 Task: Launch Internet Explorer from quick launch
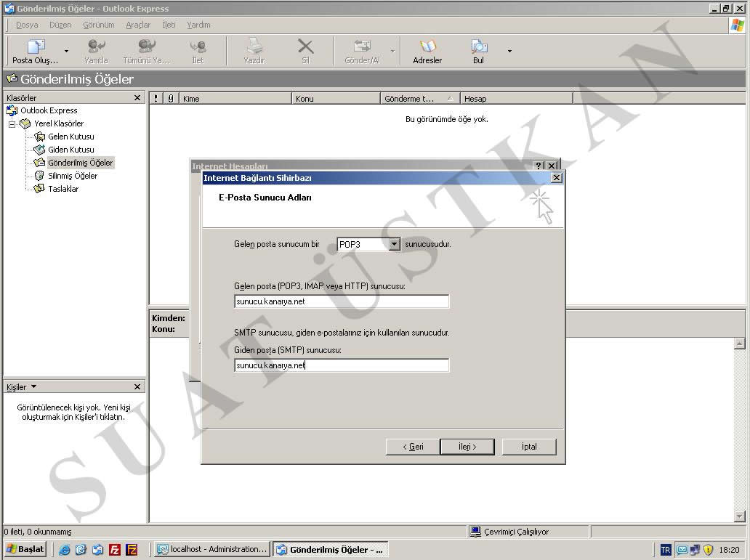pyautogui.click(x=64, y=550)
